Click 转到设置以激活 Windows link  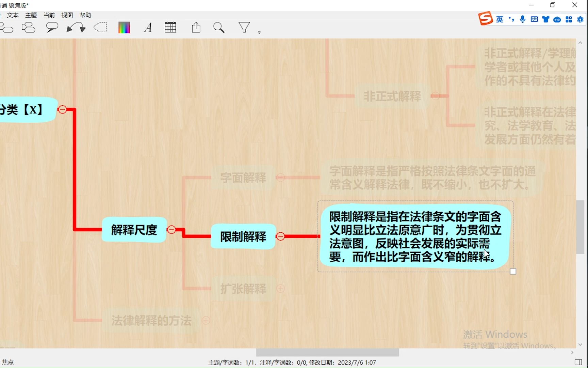(x=508, y=346)
